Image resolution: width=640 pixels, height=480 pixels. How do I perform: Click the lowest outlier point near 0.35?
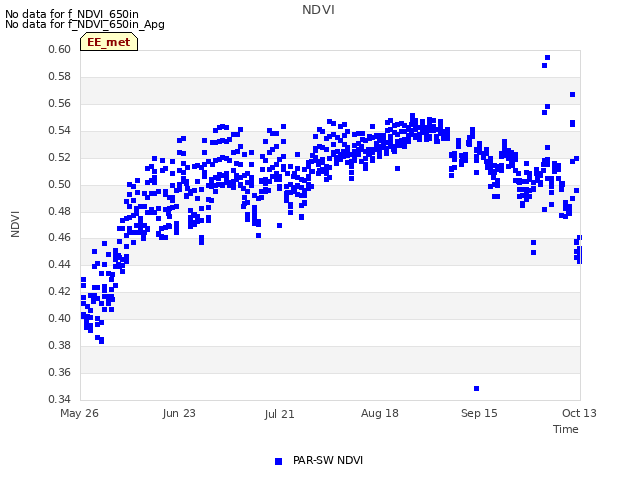476,389
